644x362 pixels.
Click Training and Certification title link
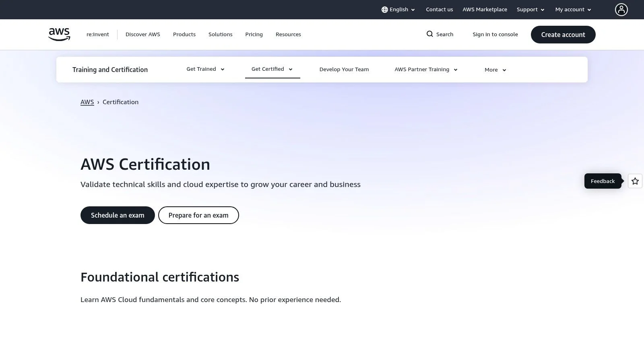click(x=110, y=70)
